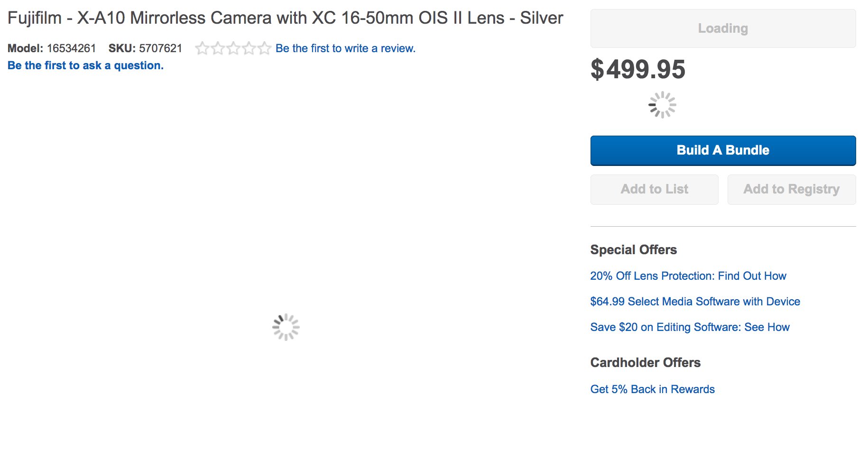Click the fifth rating star

coord(264,48)
